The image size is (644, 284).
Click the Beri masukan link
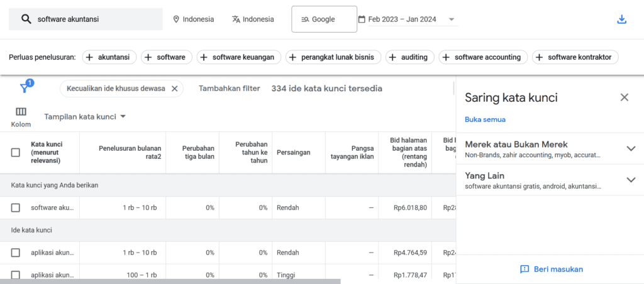click(x=558, y=269)
